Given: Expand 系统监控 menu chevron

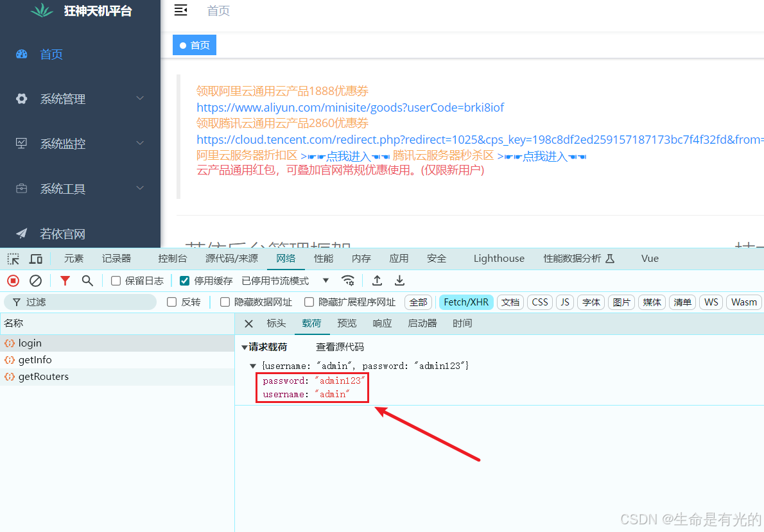Looking at the screenshot, I should tap(140, 143).
